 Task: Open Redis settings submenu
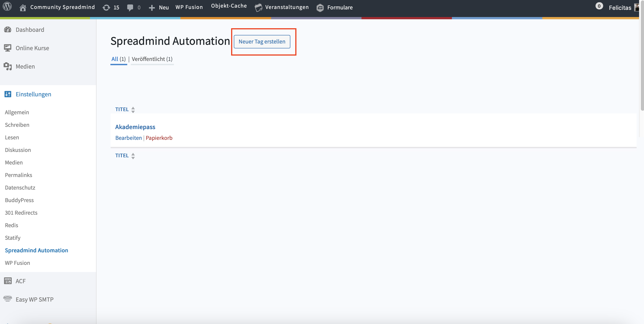point(11,225)
